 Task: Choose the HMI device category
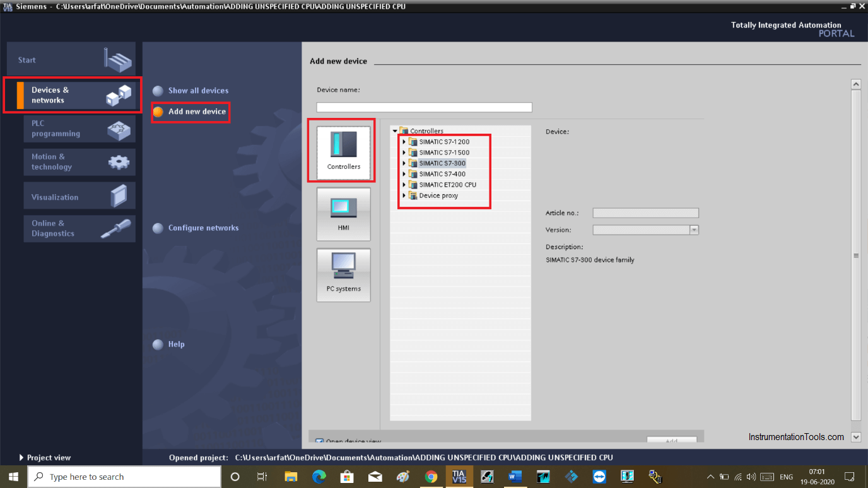coord(343,214)
